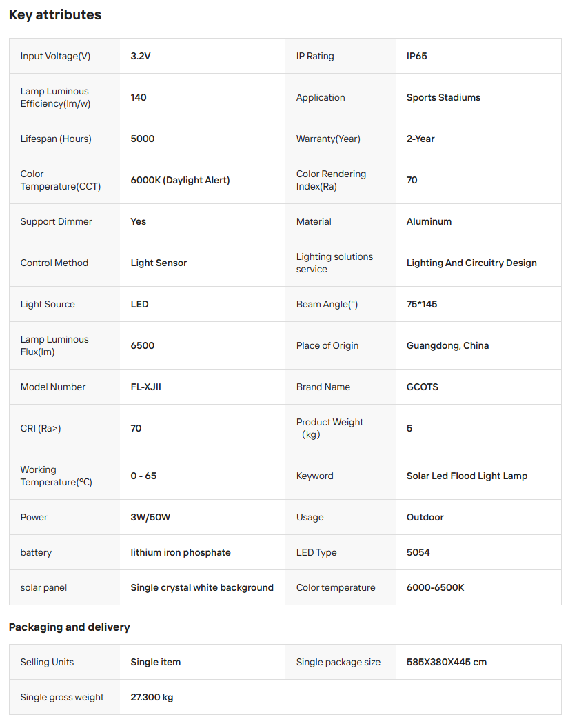Click the 585X380X445 cm package size
The width and height of the screenshot is (568, 728).
pyautogui.click(x=447, y=662)
